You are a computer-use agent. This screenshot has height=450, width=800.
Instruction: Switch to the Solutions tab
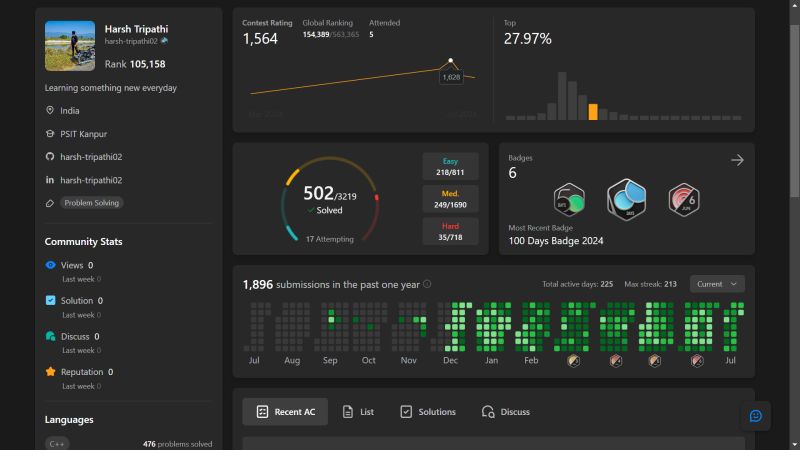coord(428,412)
